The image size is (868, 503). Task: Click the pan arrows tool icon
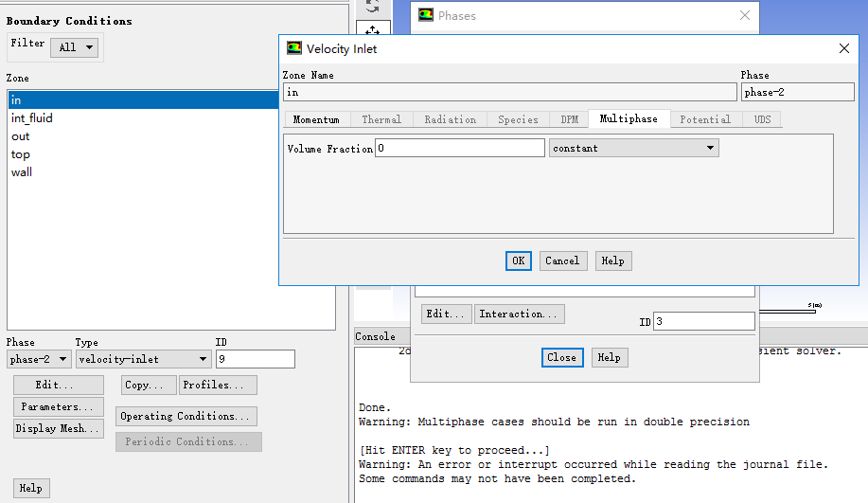click(x=373, y=33)
